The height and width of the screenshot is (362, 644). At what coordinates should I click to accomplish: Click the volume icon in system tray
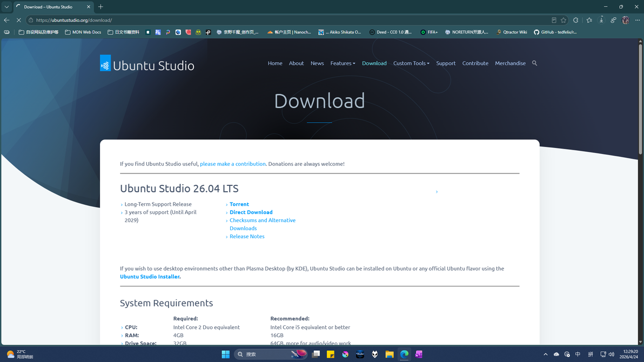click(612, 354)
